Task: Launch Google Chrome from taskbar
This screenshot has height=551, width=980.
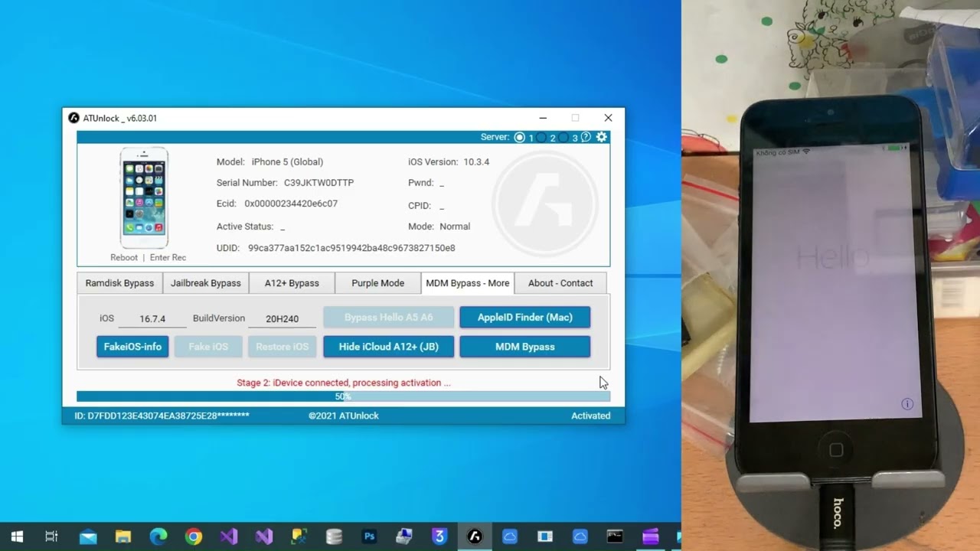Action: [194, 536]
